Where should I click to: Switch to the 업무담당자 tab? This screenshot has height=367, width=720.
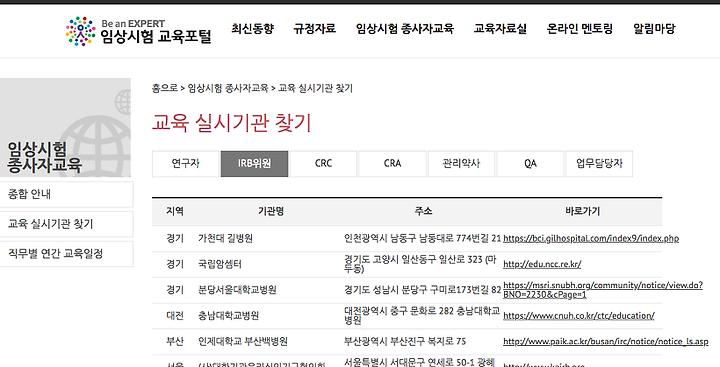[x=599, y=164]
